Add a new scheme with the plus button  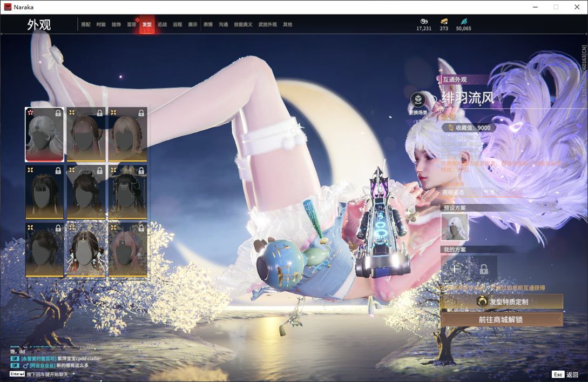click(x=455, y=269)
